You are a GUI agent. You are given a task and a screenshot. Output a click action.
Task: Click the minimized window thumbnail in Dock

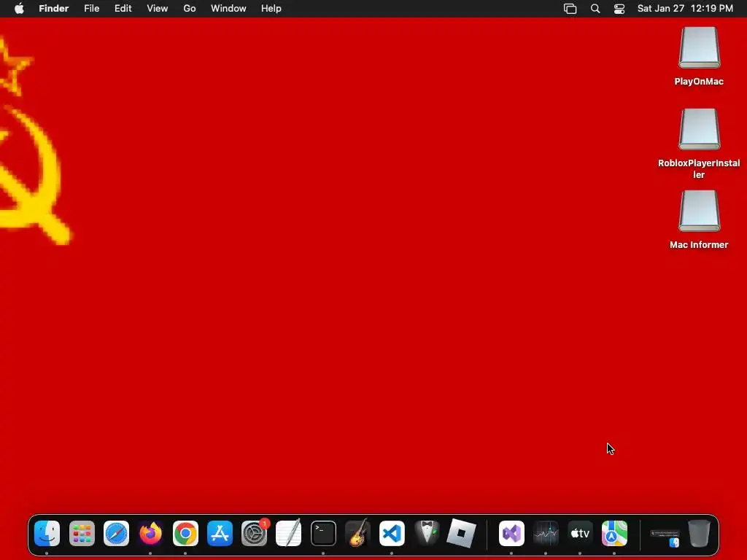[x=665, y=537]
